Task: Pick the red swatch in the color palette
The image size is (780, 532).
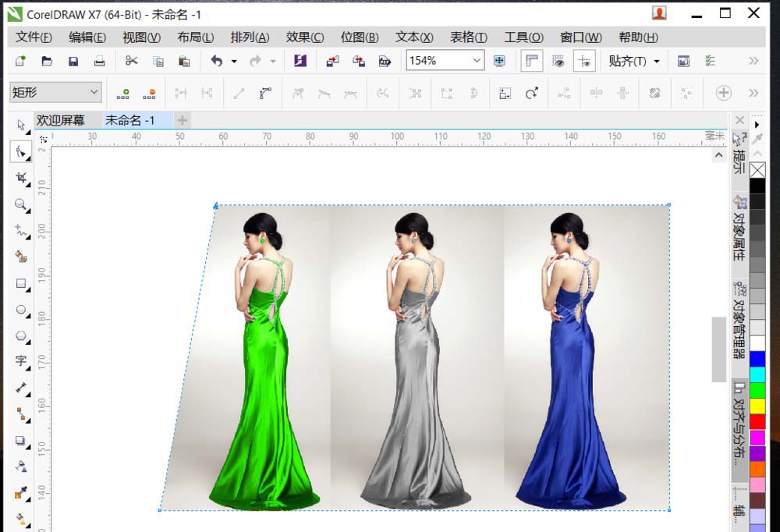Action: pyautogui.click(x=757, y=421)
